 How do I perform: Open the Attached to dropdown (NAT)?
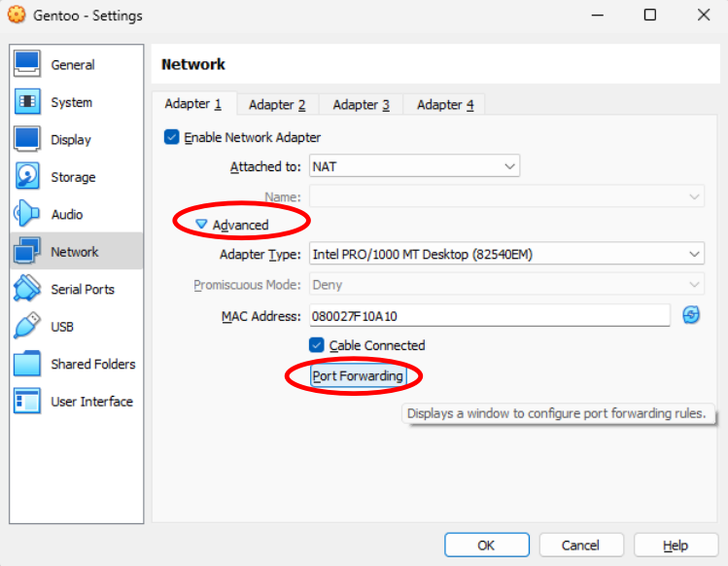click(x=414, y=166)
